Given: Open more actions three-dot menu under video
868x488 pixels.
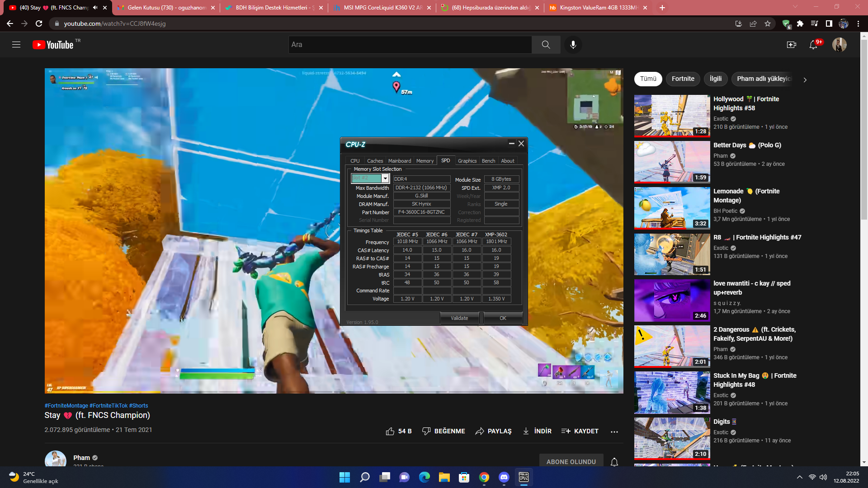Looking at the screenshot, I should [614, 432].
